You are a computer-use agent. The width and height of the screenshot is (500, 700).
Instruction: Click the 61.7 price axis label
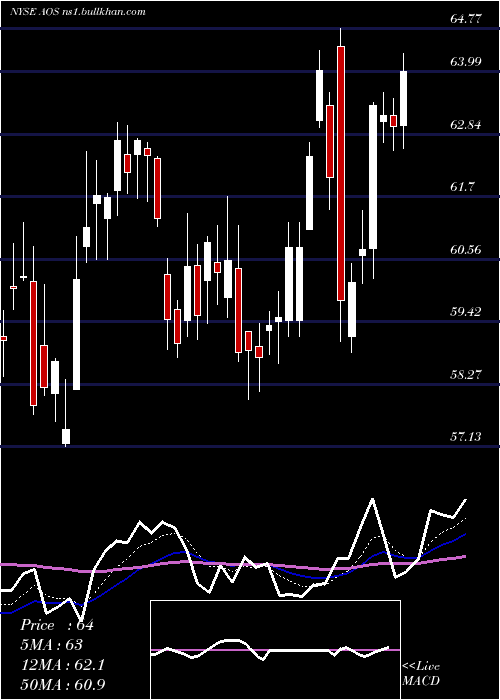click(x=462, y=187)
